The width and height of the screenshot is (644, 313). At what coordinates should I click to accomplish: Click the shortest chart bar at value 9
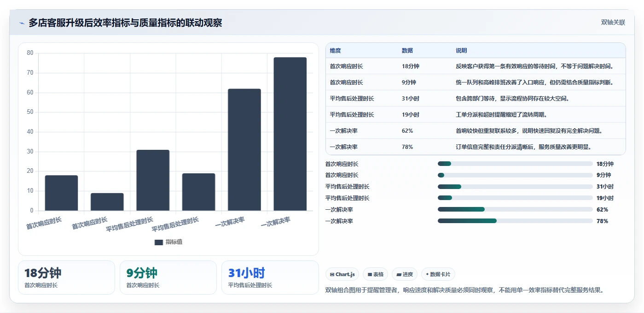tap(107, 202)
